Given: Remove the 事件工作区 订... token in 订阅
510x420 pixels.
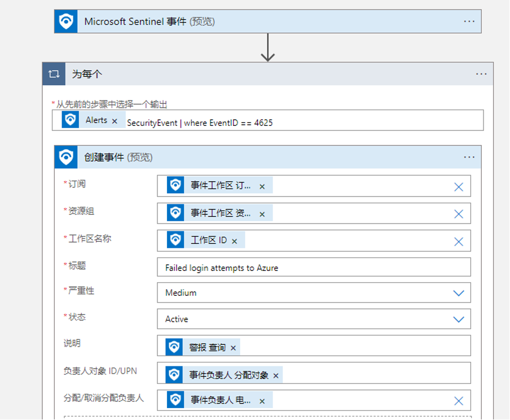Looking at the screenshot, I should pos(262,186).
